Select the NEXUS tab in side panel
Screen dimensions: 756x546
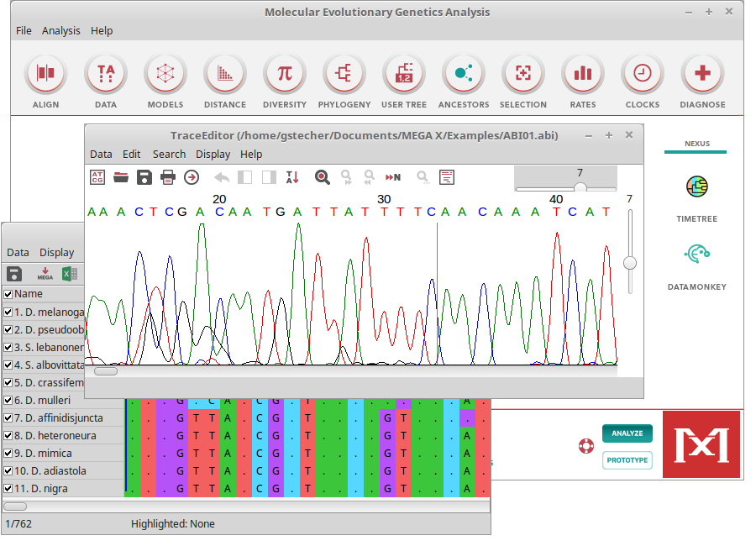coord(696,144)
